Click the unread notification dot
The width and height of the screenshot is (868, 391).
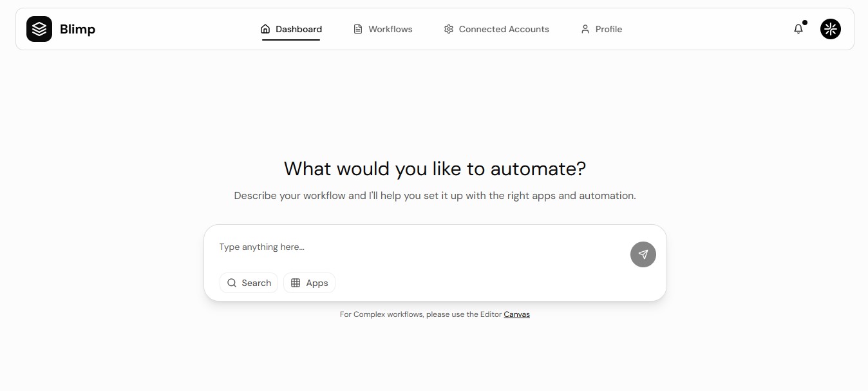804,23
